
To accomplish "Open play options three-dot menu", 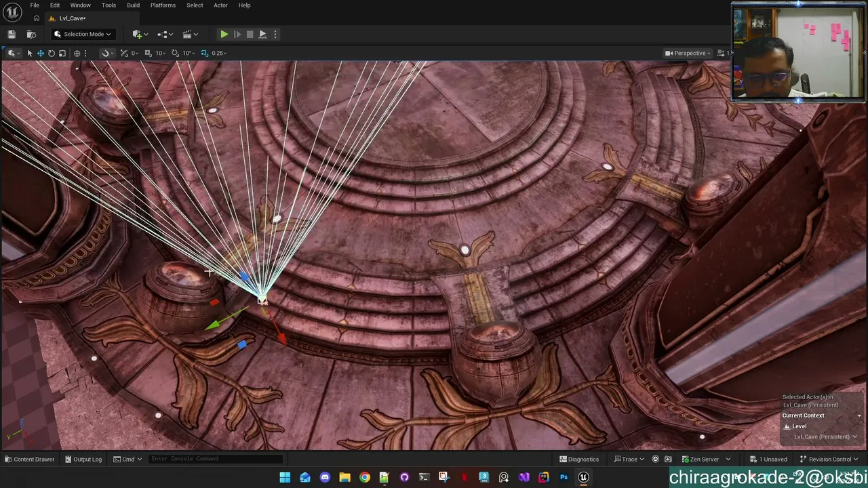I will (x=275, y=34).
